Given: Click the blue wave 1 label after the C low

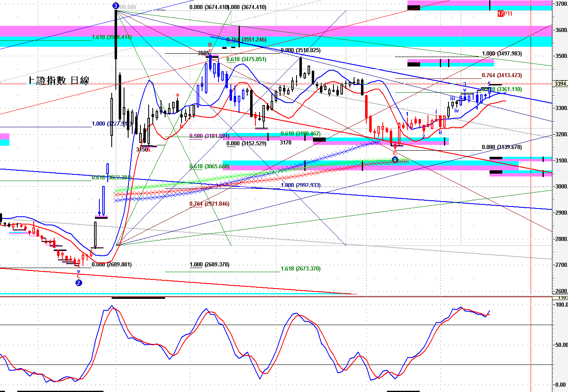Looking at the screenshot, I should point(407,114).
